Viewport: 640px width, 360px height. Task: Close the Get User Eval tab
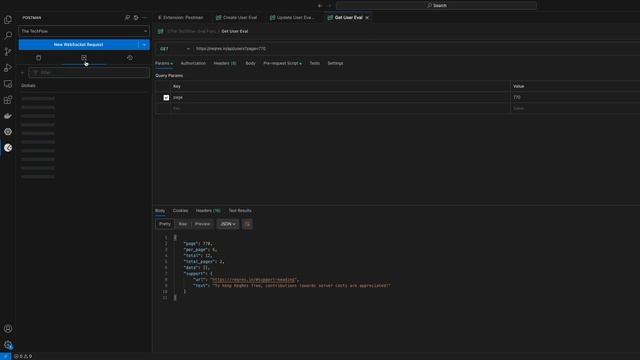(x=367, y=18)
